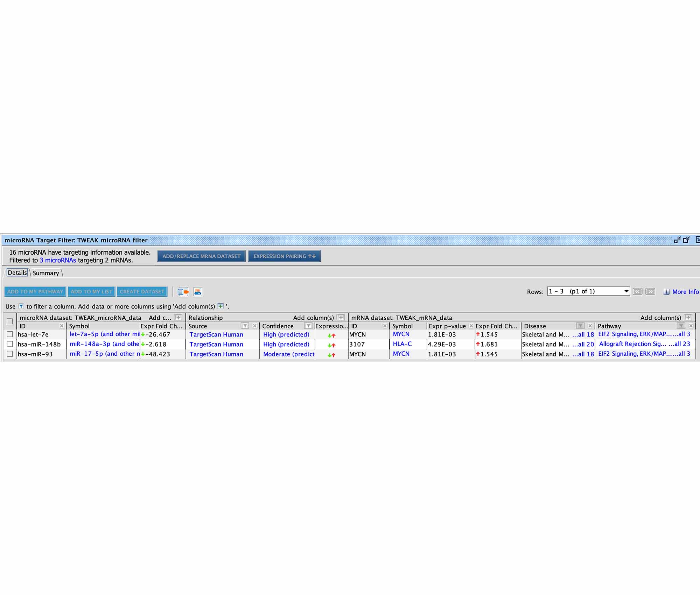Open the Confidence column filter icon
The width and height of the screenshot is (700, 595).
tap(308, 326)
